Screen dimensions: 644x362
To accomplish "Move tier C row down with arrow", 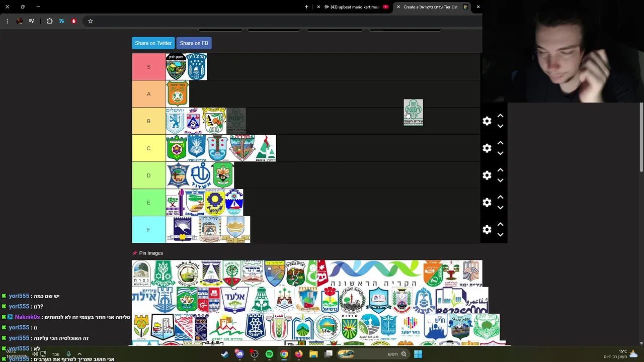I will click(x=500, y=153).
